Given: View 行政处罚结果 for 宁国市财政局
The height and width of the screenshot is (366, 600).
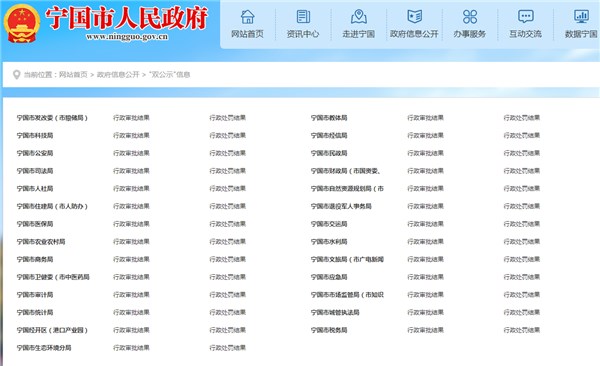Looking at the screenshot, I should (522, 171).
